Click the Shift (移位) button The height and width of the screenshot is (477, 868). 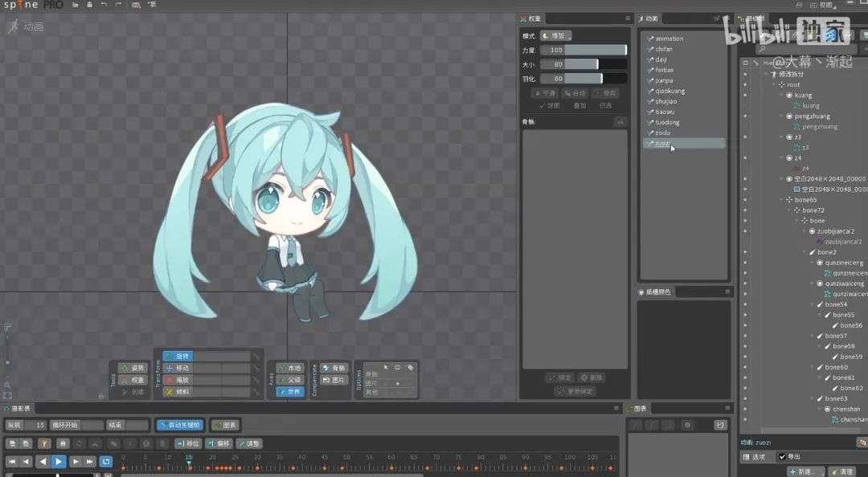pyautogui.click(x=187, y=444)
